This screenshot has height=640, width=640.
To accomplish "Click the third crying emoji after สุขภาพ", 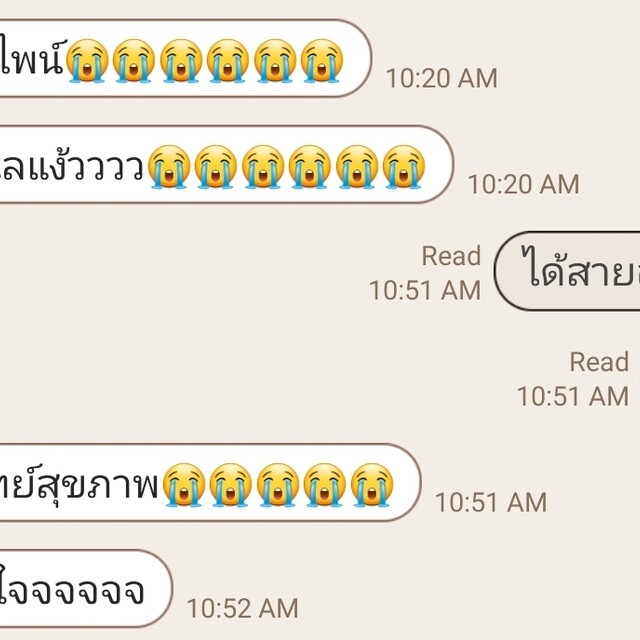I will point(278,485).
